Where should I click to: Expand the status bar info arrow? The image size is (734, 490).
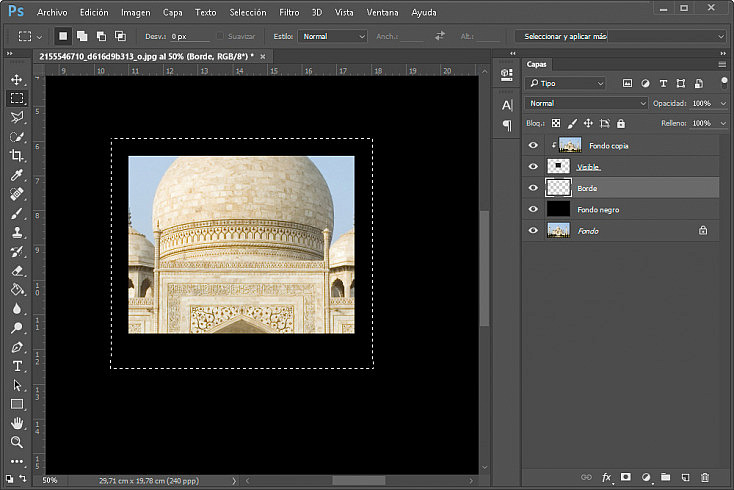(234, 481)
